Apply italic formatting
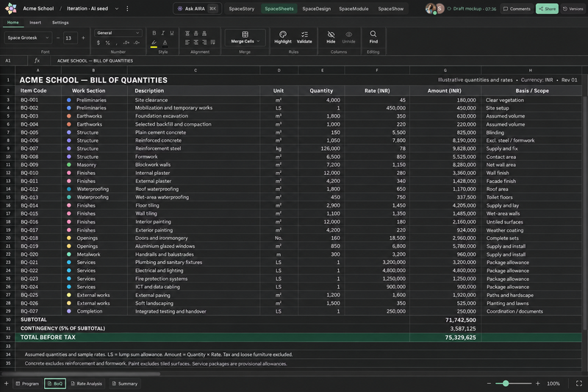588x392 pixels. coord(162,33)
